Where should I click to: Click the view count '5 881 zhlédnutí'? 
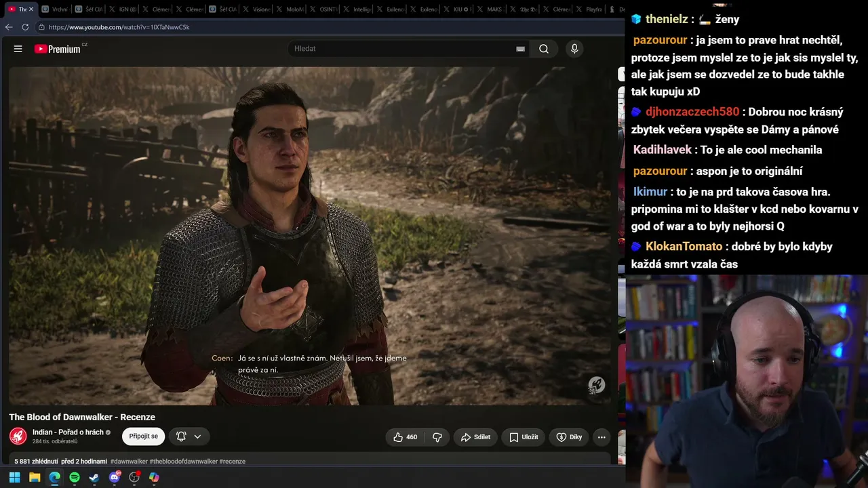36,462
